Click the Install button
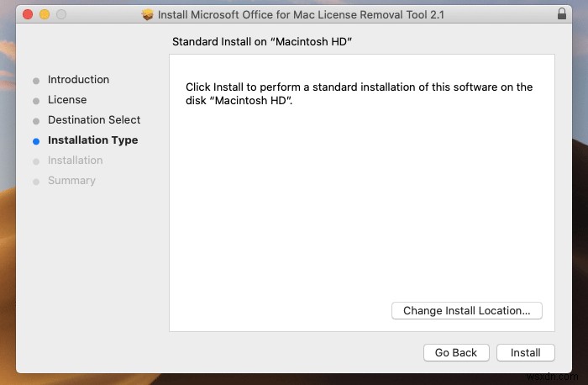This screenshot has height=385, width=588. pos(525,353)
